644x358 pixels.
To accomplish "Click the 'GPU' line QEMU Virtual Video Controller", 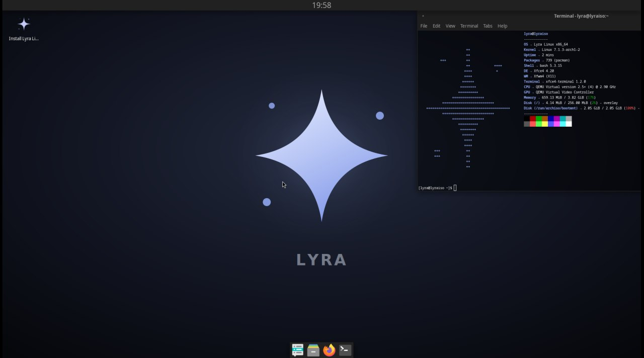I will click(x=559, y=92).
